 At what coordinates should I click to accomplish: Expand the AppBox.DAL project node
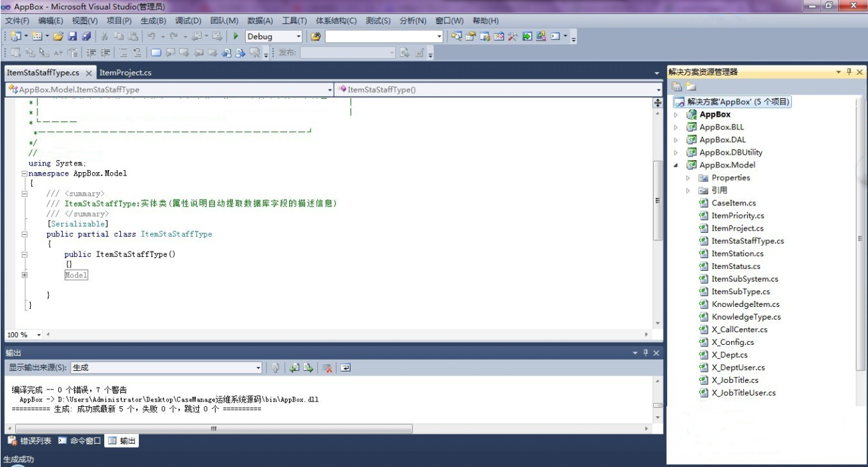pyautogui.click(x=676, y=139)
